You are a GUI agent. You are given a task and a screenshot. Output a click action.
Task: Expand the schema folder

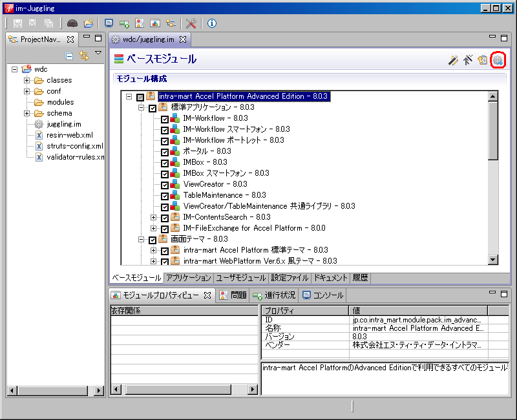click(26, 114)
